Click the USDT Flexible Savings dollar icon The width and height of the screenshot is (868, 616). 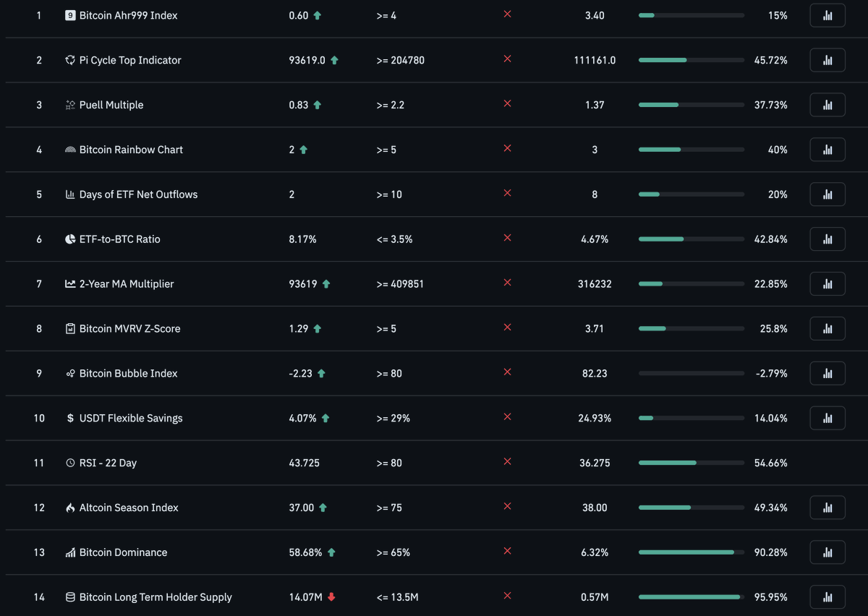coord(70,418)
